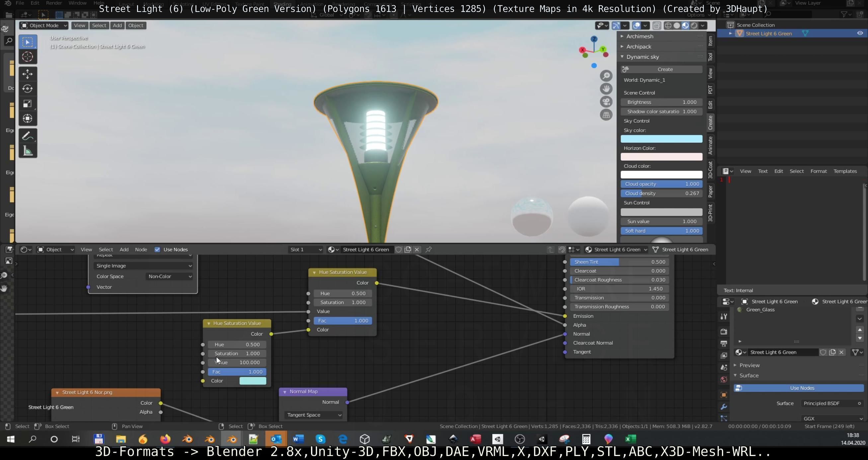
Task: Pin the node editor material
Action: pos(429,249)
